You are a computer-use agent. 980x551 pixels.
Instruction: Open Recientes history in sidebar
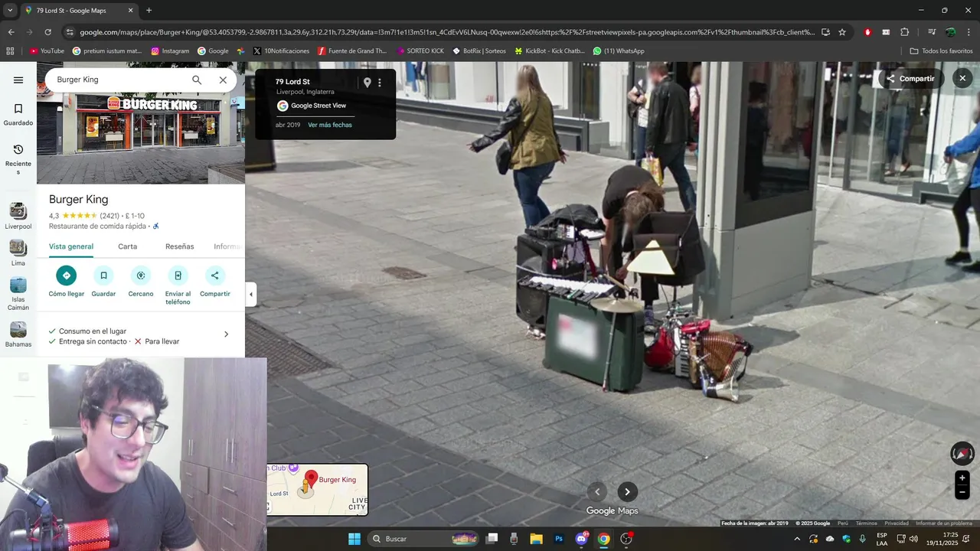click(18, 159)
